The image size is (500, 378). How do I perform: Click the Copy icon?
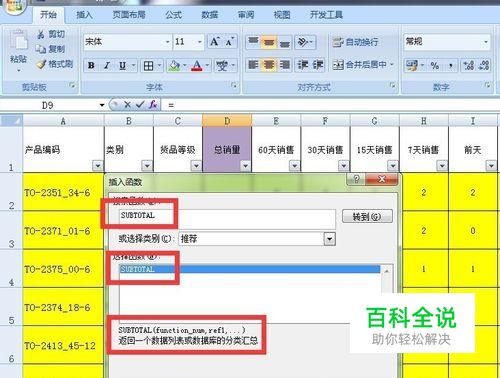41,49
